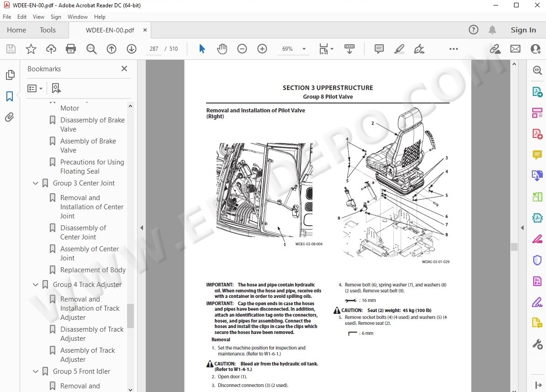Click the Sign In button
This screenshot has height=392, width=546.
point(523,30)
